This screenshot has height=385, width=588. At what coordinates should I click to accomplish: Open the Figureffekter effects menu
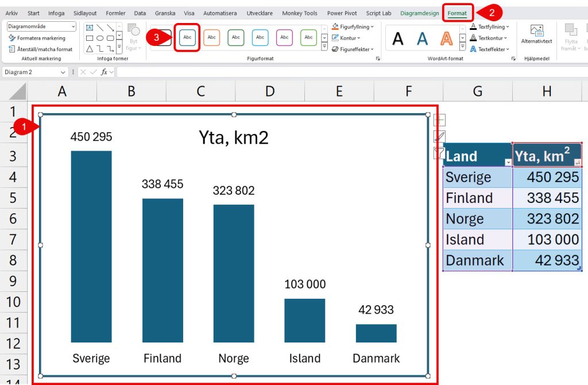coord(353,49)
